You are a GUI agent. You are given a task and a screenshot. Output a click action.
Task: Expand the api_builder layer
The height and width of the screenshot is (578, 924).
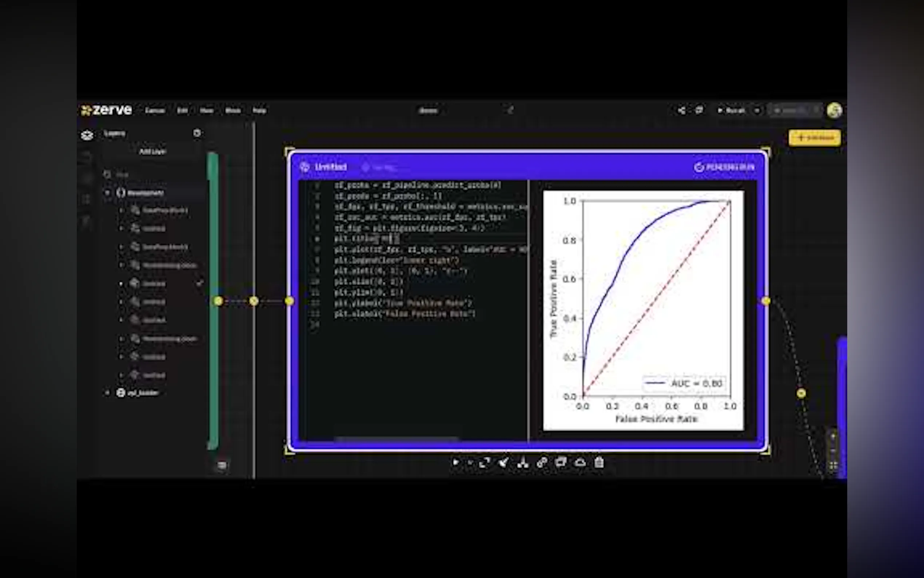point(107,393)
